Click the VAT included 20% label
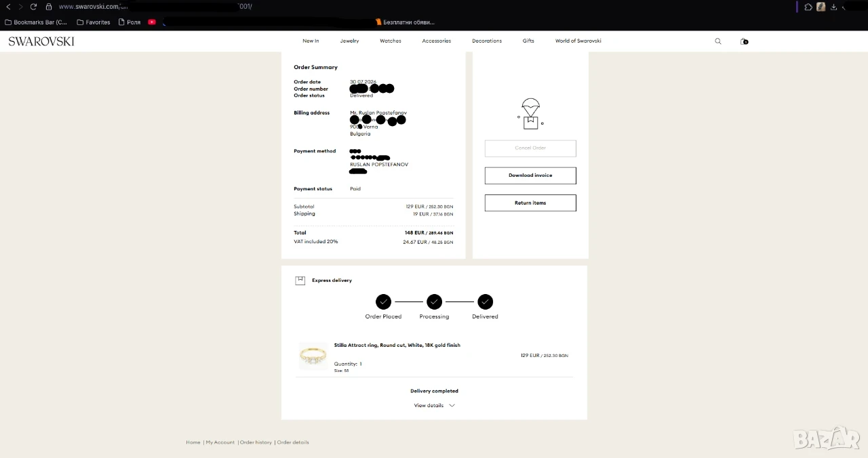Screen dimensions: 868x458 pos(315,241)
